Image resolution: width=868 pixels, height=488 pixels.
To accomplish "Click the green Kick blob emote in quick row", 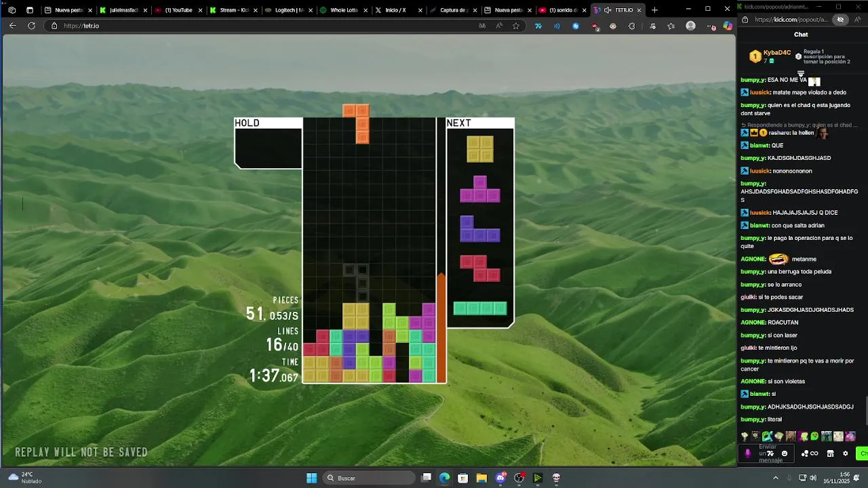I will coord(814,436).
